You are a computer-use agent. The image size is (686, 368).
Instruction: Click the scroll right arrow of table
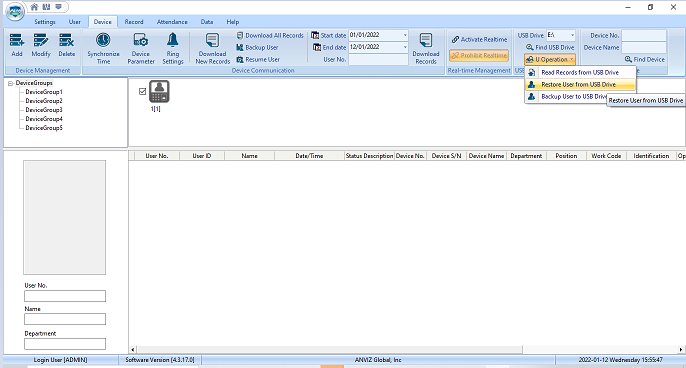tap(681, 350)
